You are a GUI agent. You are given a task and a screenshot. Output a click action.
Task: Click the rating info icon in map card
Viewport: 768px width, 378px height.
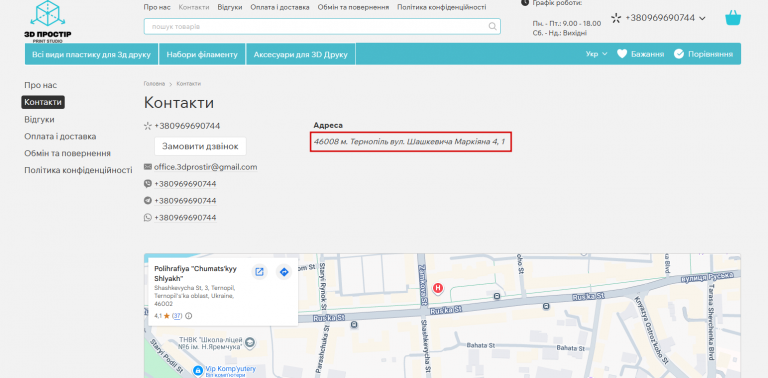tap(189, 316)
